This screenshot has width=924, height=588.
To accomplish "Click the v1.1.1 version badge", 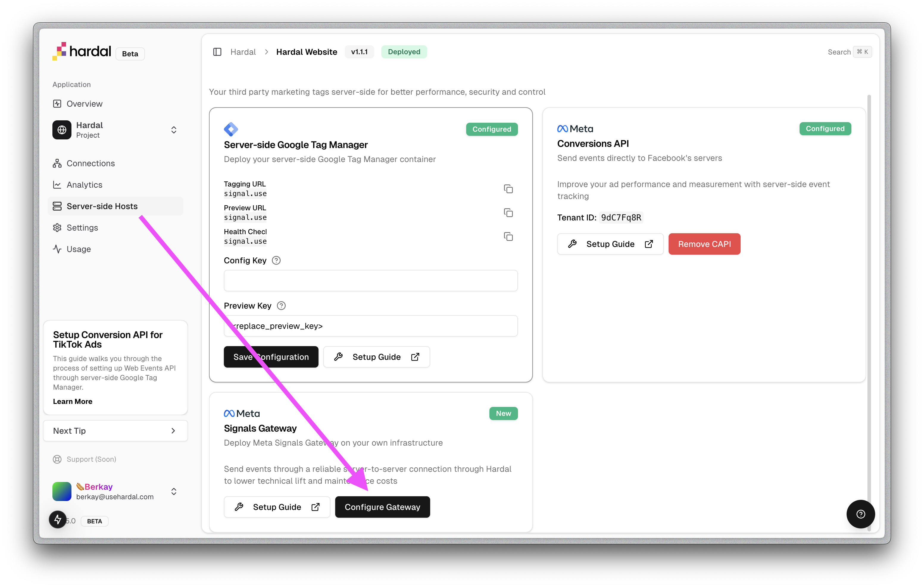I will 359,52.
